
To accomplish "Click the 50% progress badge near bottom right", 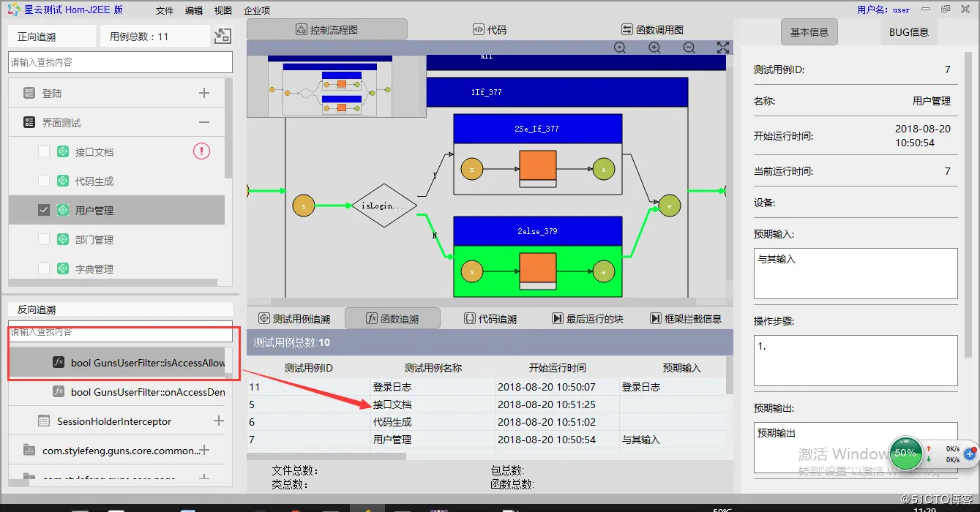I will [x=905, y=453].
